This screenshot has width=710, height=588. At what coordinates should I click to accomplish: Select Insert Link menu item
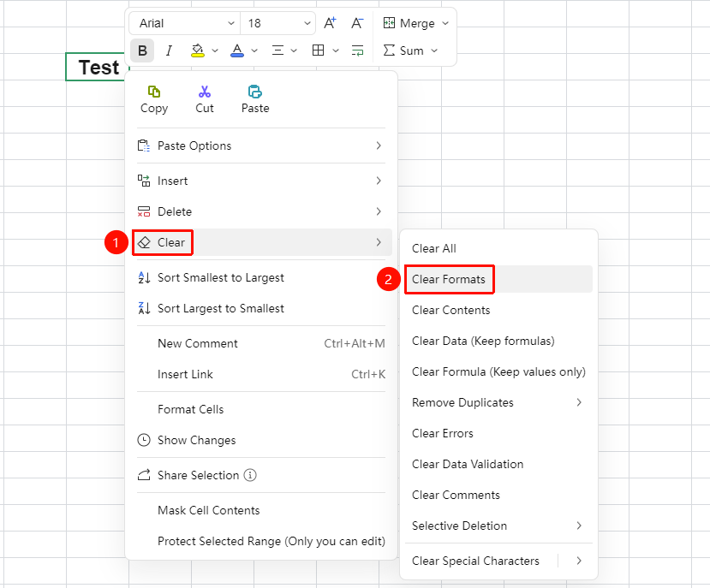click(261, 374)
